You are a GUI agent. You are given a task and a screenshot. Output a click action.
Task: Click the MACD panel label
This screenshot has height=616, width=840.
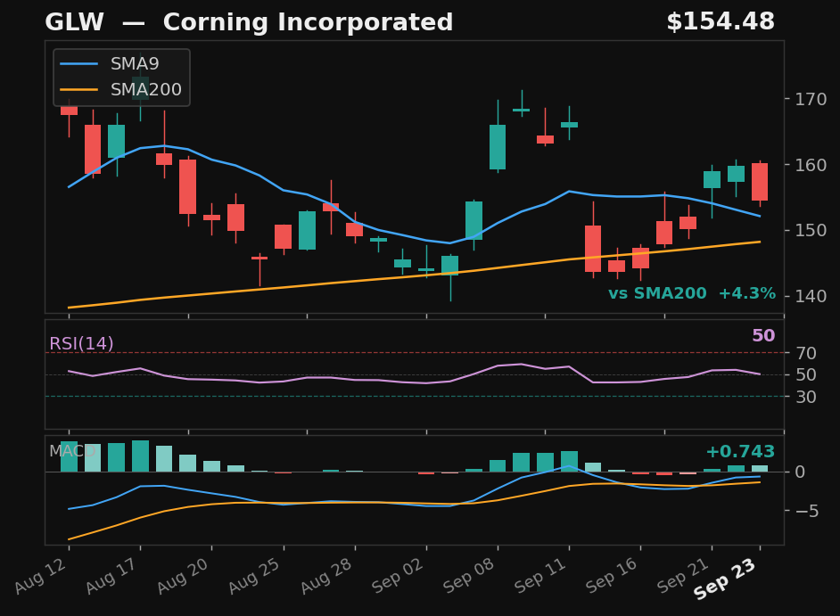pyautogui.click(x=72, y=451)
